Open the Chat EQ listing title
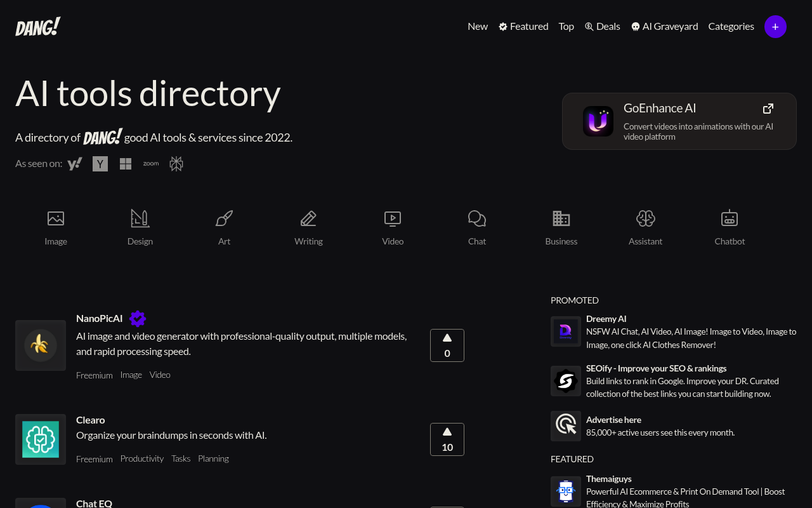The width and height of the screenshot is (812, 508). coord(95,503)
